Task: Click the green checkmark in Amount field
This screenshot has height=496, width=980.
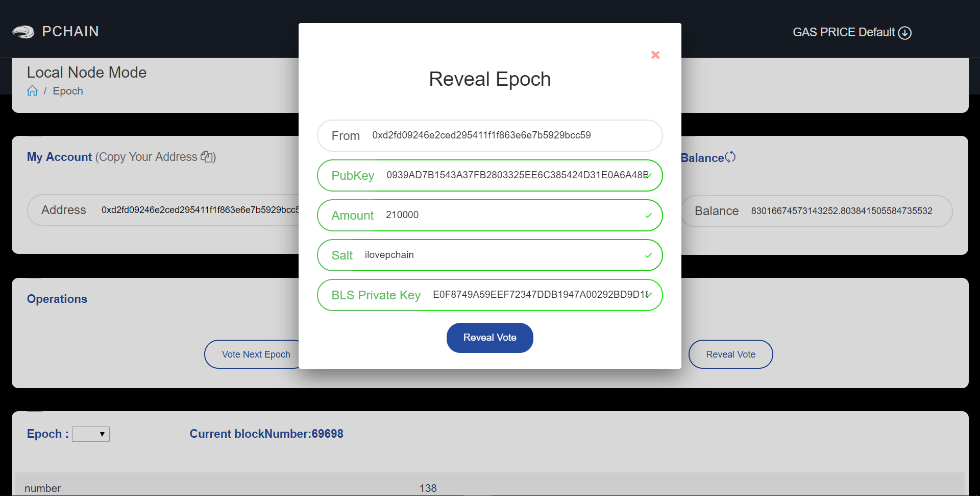Action: 648,216
